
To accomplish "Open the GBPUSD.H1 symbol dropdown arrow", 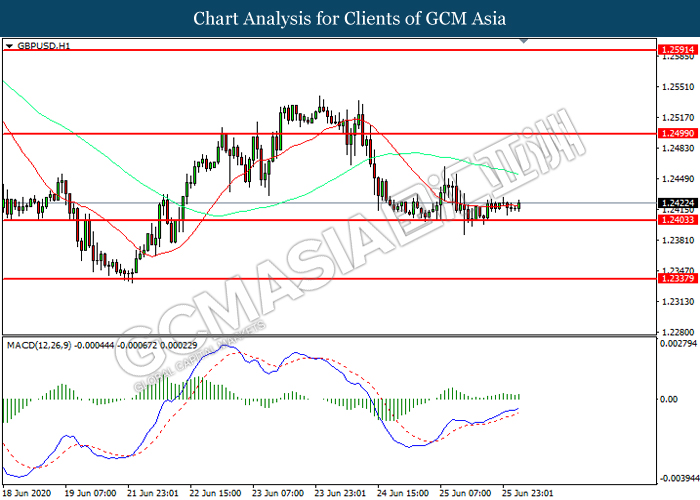I will (x=9, y=46).
